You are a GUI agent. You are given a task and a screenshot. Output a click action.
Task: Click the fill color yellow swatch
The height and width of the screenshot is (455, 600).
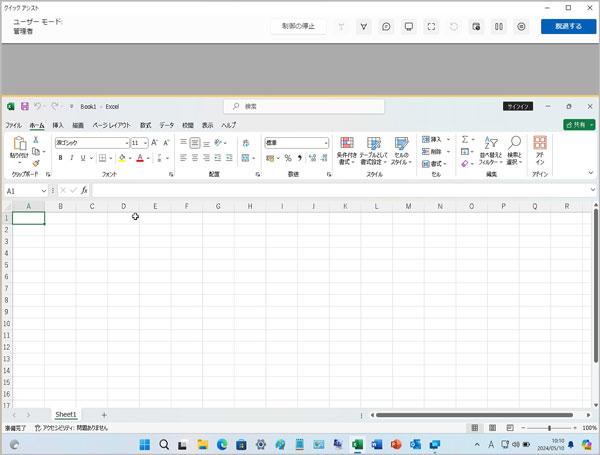(122, 158)
